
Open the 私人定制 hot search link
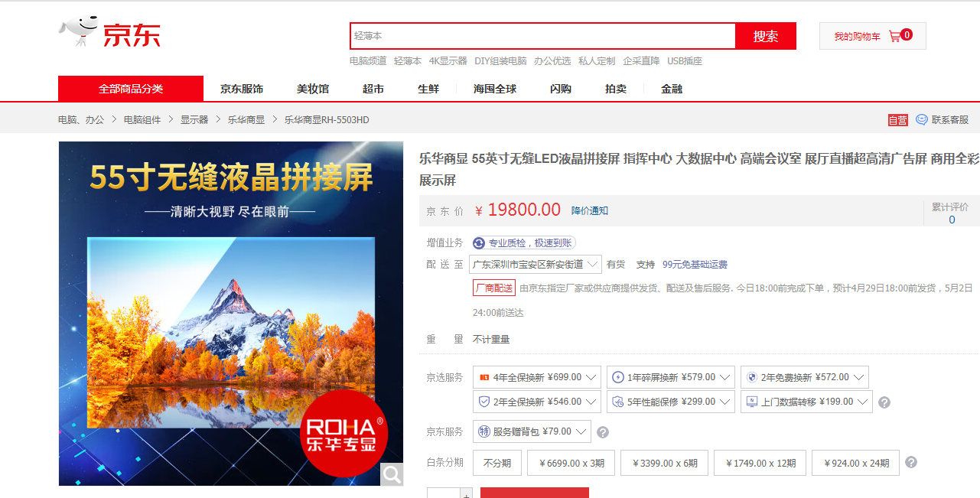point(597,61)
